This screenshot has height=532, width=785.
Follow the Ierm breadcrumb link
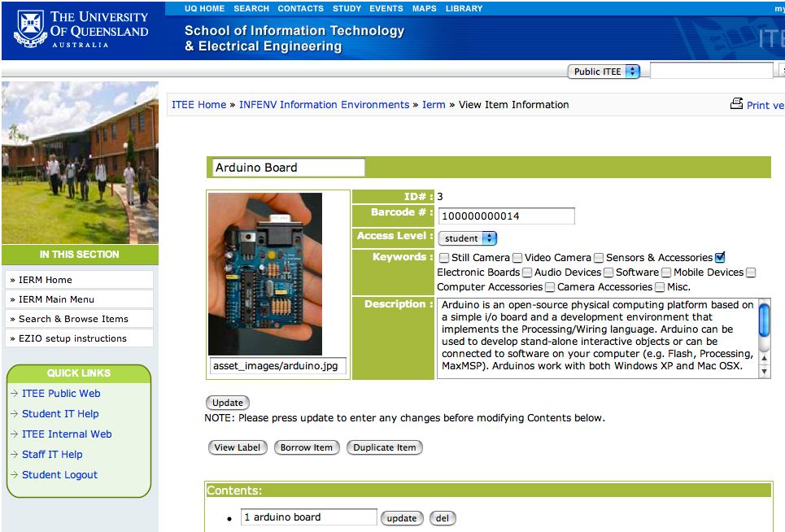[x=434, y=105]
